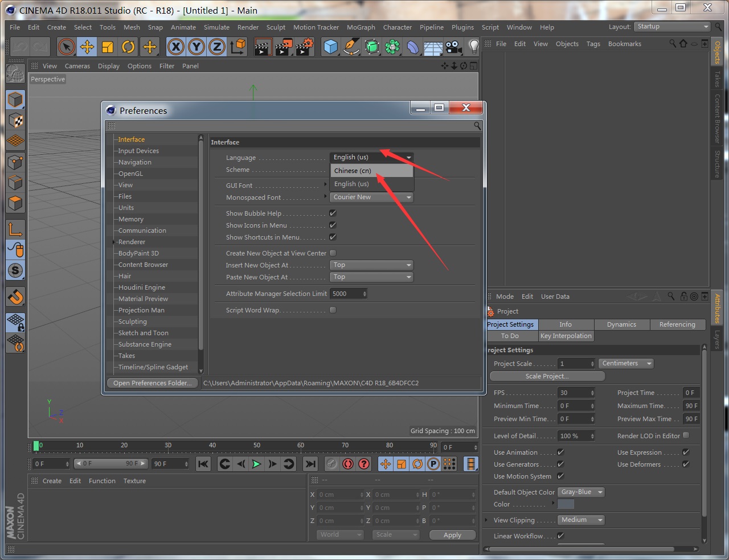Open Layout Startup dropdown
This screenshot has height=560, width=729.
(x=672, y=27)
